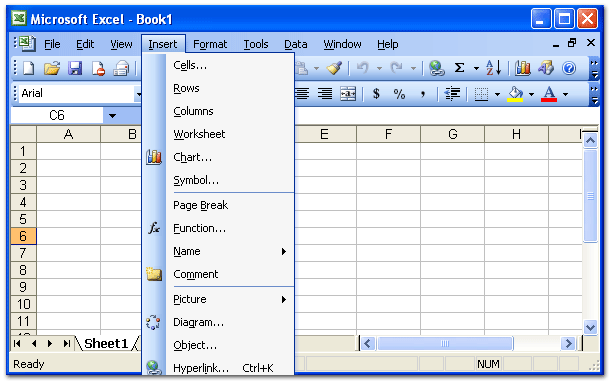Click the Sort Ascending A-Z icon

(493, 68)
